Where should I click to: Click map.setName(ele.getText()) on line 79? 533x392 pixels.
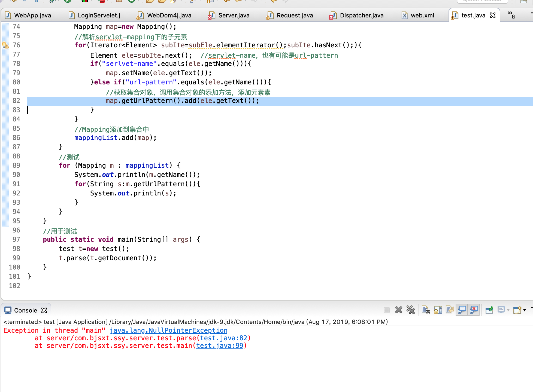tap(159, 73)
